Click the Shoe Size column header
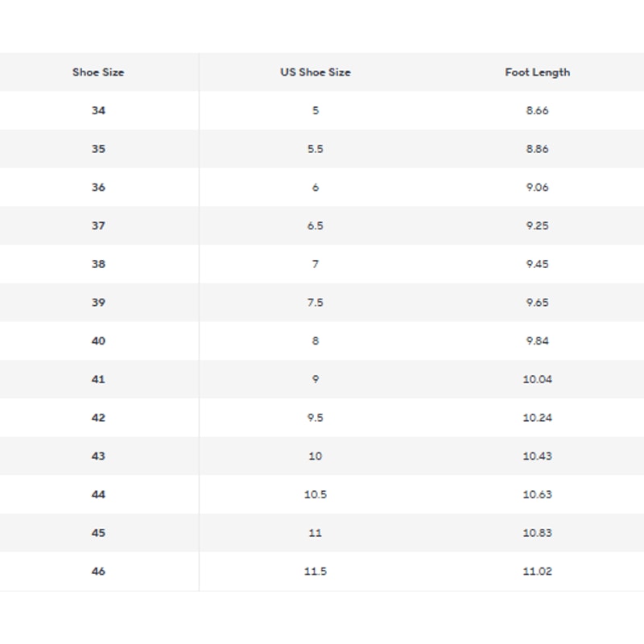Viewport: 644px width, 644px height. (98, 72)
